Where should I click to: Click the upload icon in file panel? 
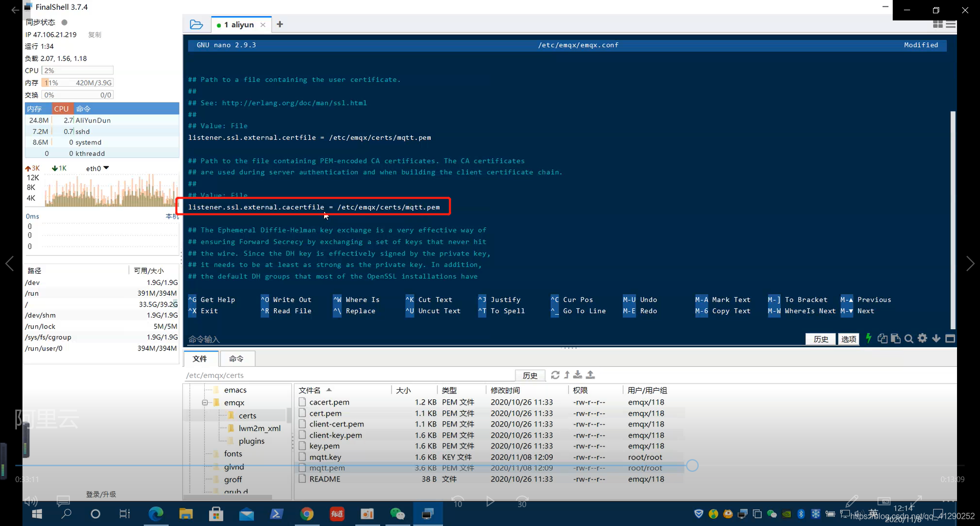click(591, 375)
